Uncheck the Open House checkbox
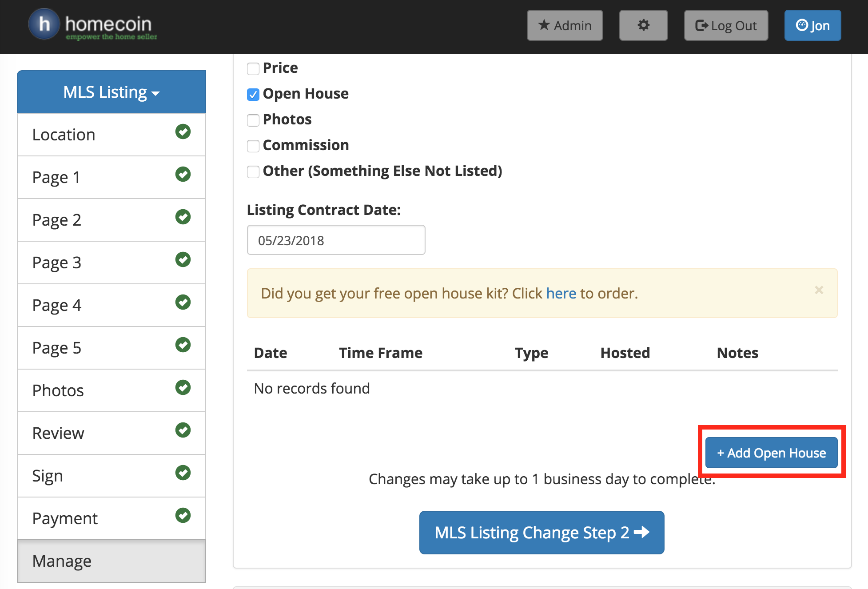 coord(253,95)
